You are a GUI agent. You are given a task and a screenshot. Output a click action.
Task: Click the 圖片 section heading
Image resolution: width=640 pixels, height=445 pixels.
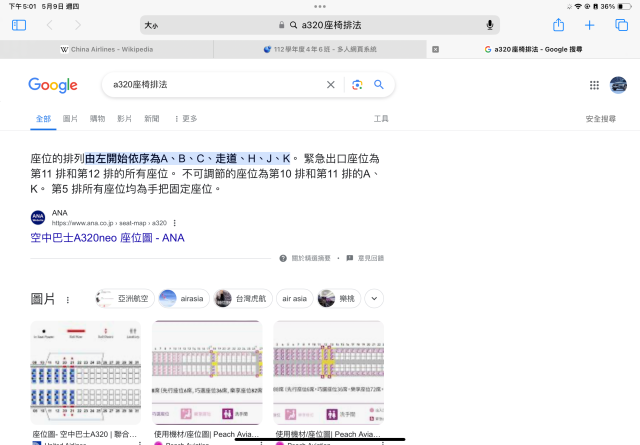(43, 299)
